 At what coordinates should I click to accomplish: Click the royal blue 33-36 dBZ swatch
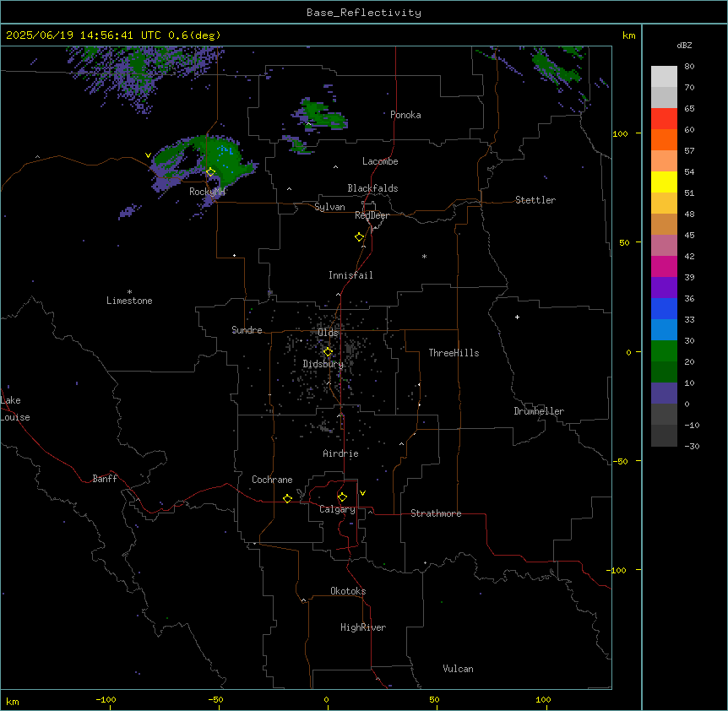pyautogui.click(x=664, y=308)
